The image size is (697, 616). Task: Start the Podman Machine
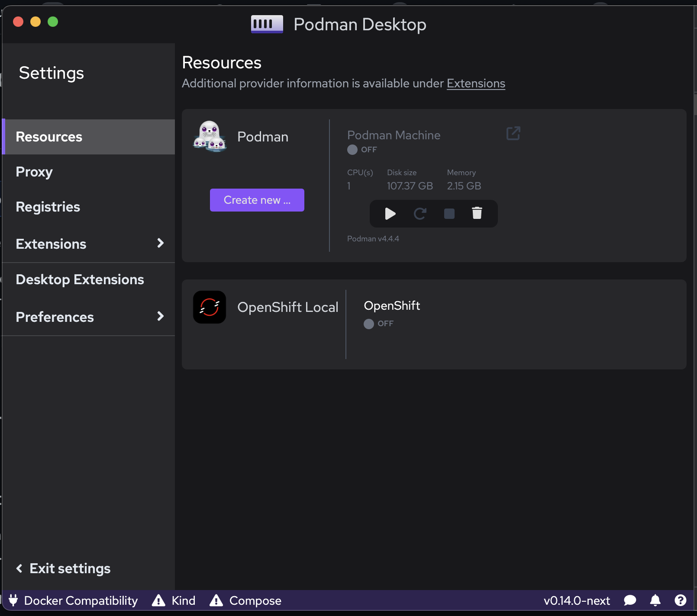click(x=390, y=213)
